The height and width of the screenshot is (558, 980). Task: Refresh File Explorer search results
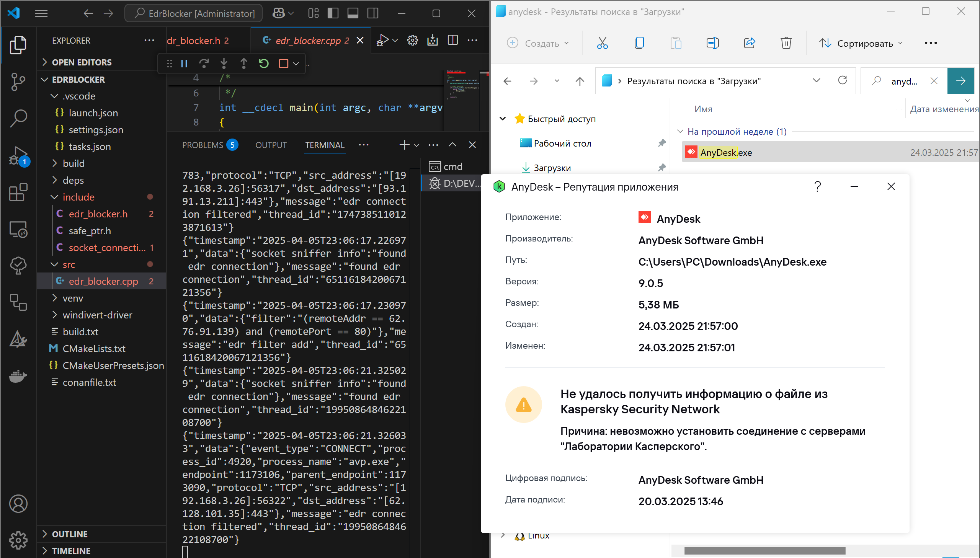[x=843, y=80]
